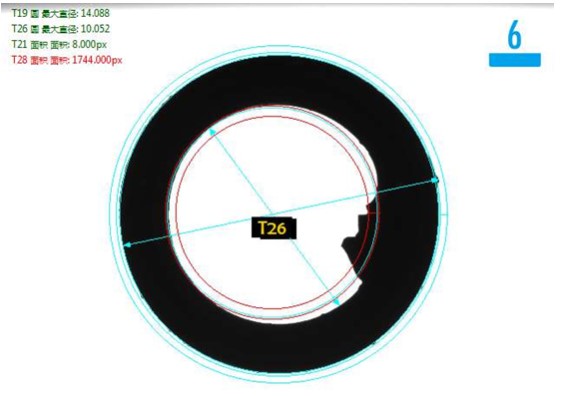Click where the two cyan measurement lines cross
Screen dimensions: 568x398
point(272,214)
